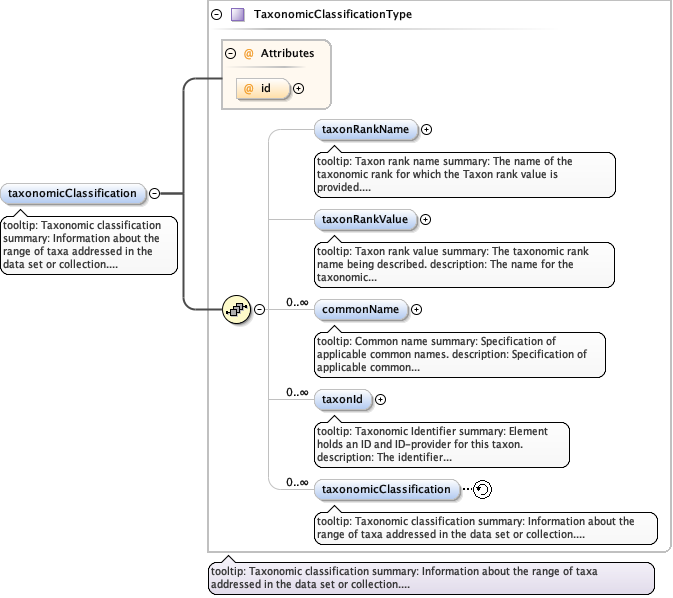This screenshot has height=598, width=673.
Task: Collapse the TaxonomicClassificationType box
Action: (216, 15)
